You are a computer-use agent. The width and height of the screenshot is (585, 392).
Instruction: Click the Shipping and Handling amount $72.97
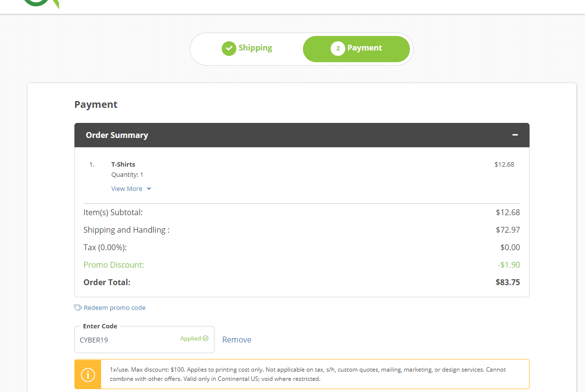click(x=508, y=230)
